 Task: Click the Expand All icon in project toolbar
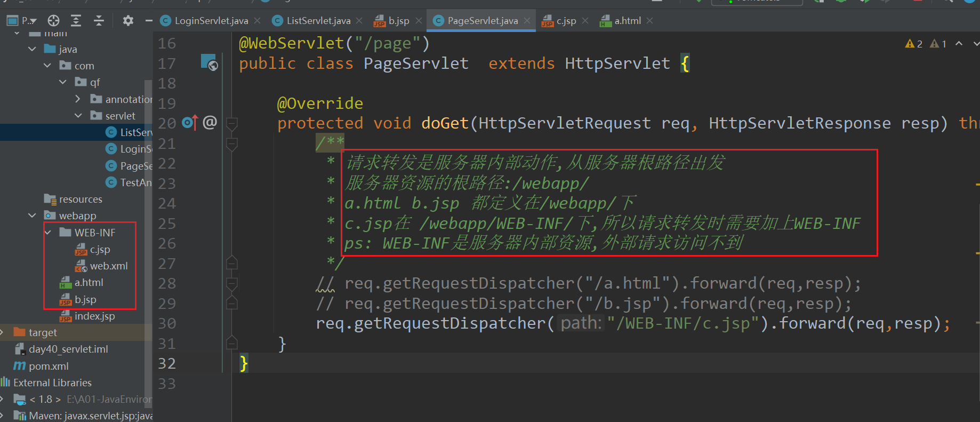(x=76, y=21)
